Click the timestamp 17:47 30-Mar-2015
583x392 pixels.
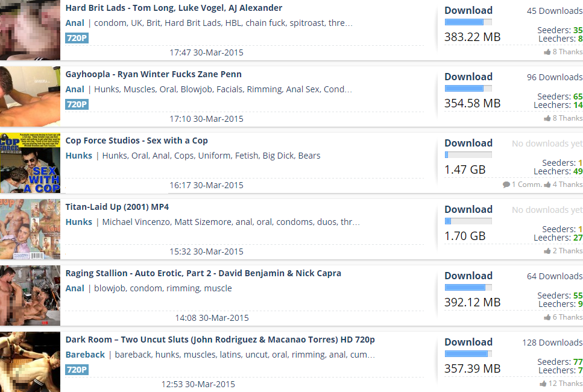[x=206, y=52]
